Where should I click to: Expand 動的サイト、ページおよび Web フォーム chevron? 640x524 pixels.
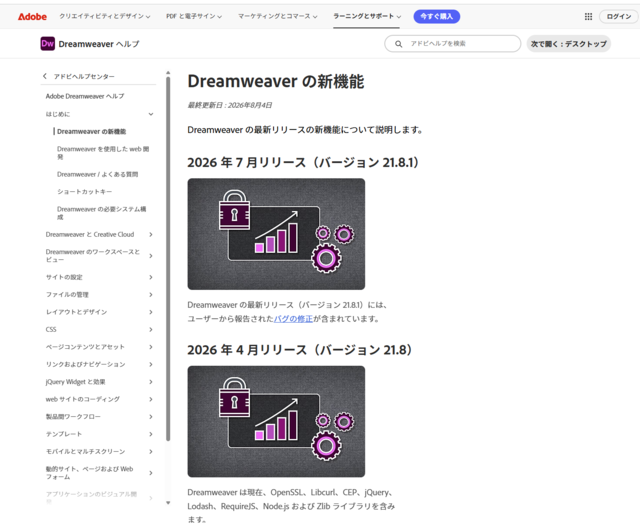pos(151,473)
